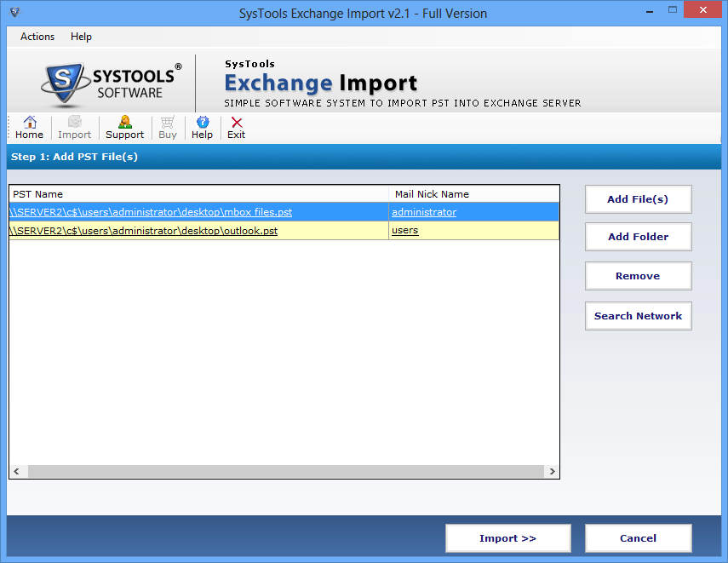The image size is (728, 563).
Task: Click the Add File(s) button
Action: (x=638, y=199)
